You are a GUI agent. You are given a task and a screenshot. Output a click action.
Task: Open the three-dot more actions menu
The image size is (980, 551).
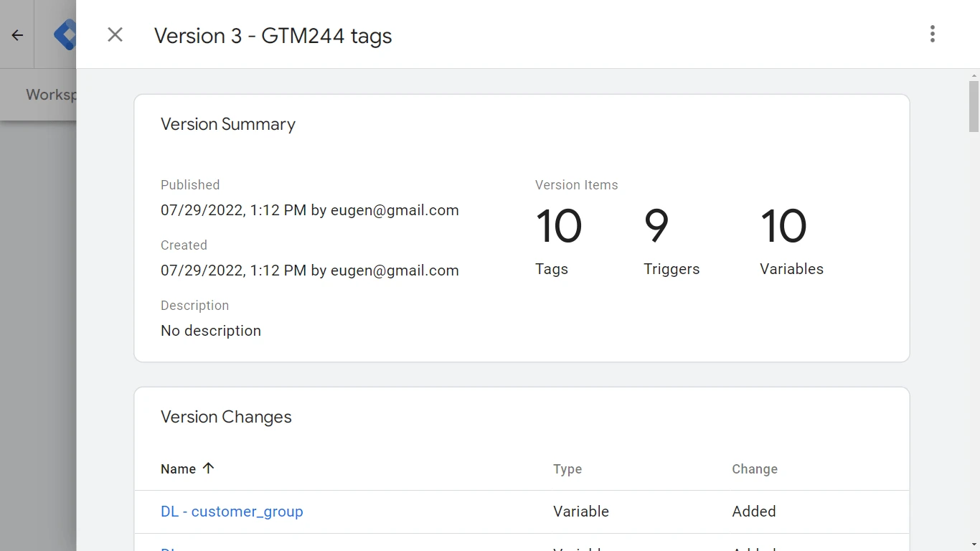click(932, 34)
